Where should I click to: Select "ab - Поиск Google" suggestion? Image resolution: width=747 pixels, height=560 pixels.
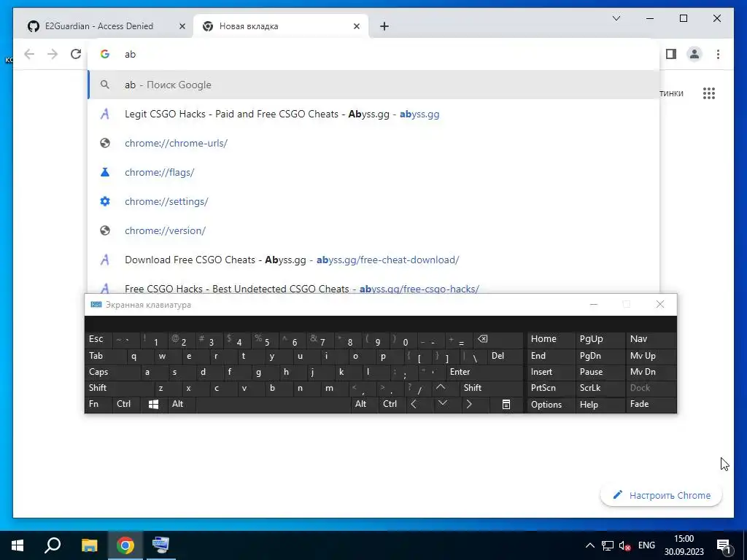(x=374, y=85)
